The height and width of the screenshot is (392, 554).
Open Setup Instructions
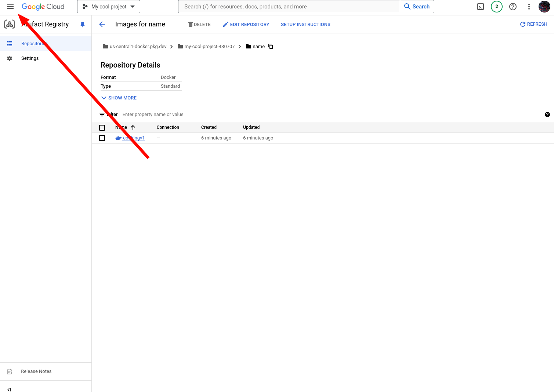(x=305, y=25)
